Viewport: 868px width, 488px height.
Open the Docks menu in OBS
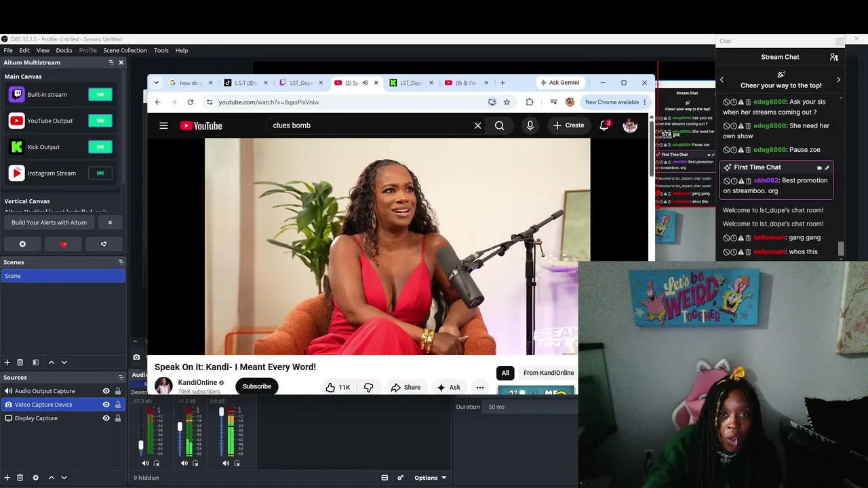point(64,50)
